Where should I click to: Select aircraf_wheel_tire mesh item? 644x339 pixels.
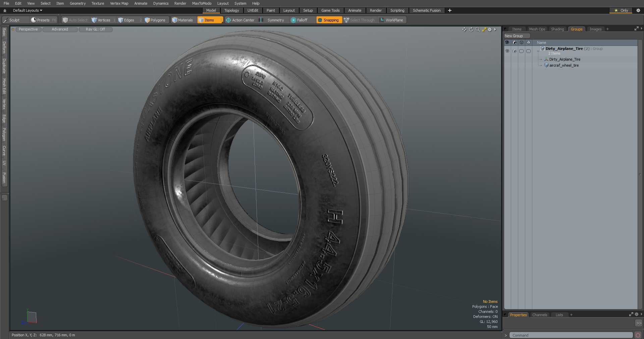coord(564,65)
